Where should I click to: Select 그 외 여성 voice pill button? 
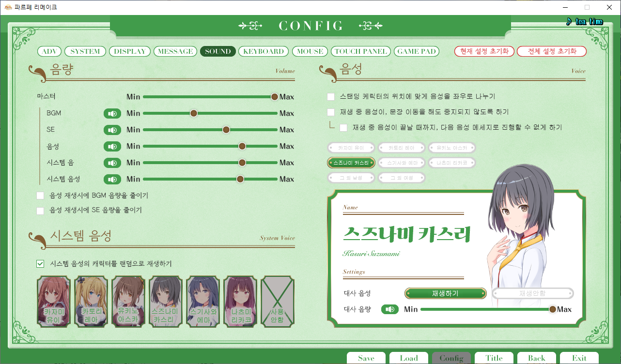[x=402, y=178]
